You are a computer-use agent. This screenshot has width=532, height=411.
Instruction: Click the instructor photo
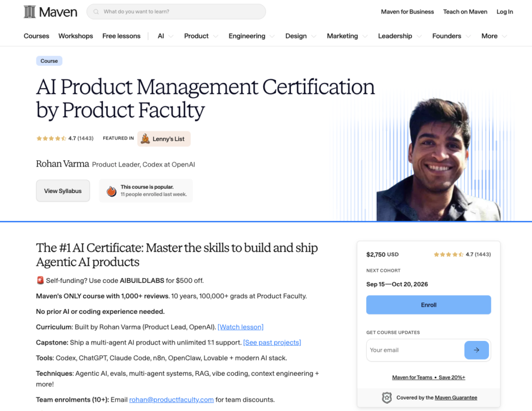(x=440, y=159)
